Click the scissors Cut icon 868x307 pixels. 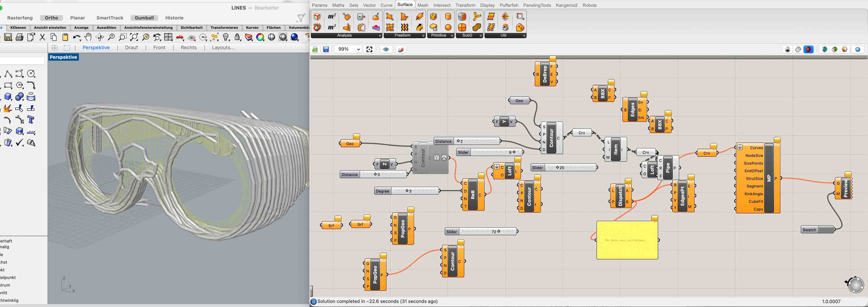pyautogui.click(x=42, y=37)
